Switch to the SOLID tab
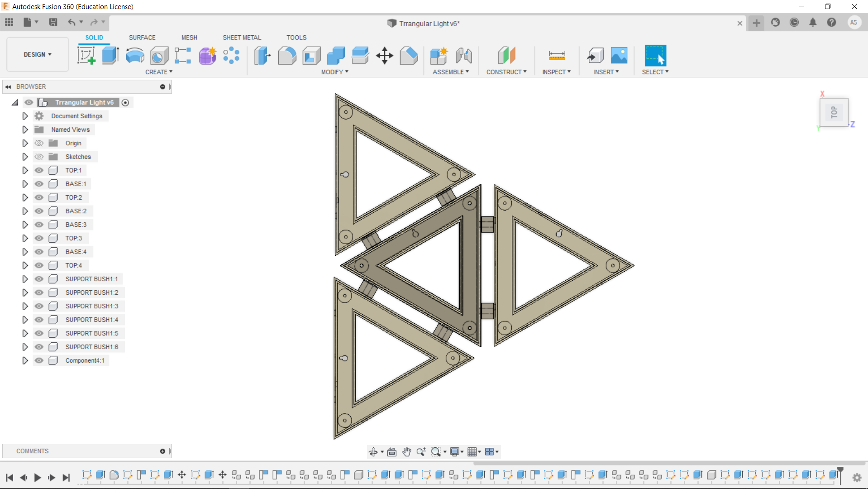This screenshot has width=868, height=489. [x=94, y=38]
